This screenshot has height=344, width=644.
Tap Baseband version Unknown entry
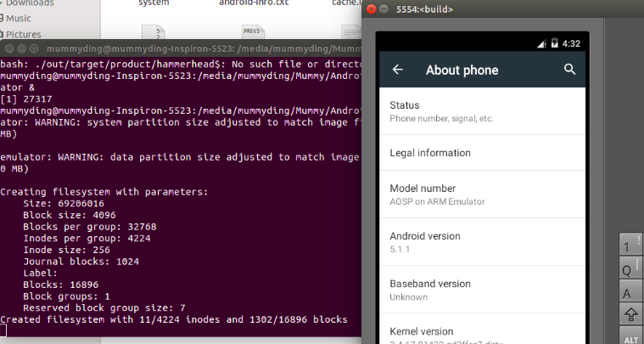pos(482,290)
